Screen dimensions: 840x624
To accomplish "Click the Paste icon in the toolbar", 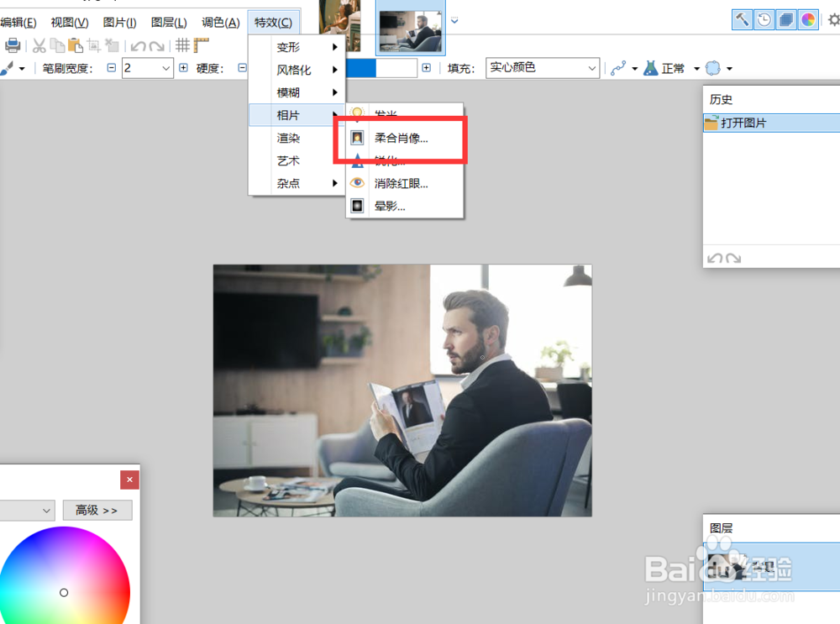I will 74,46.
